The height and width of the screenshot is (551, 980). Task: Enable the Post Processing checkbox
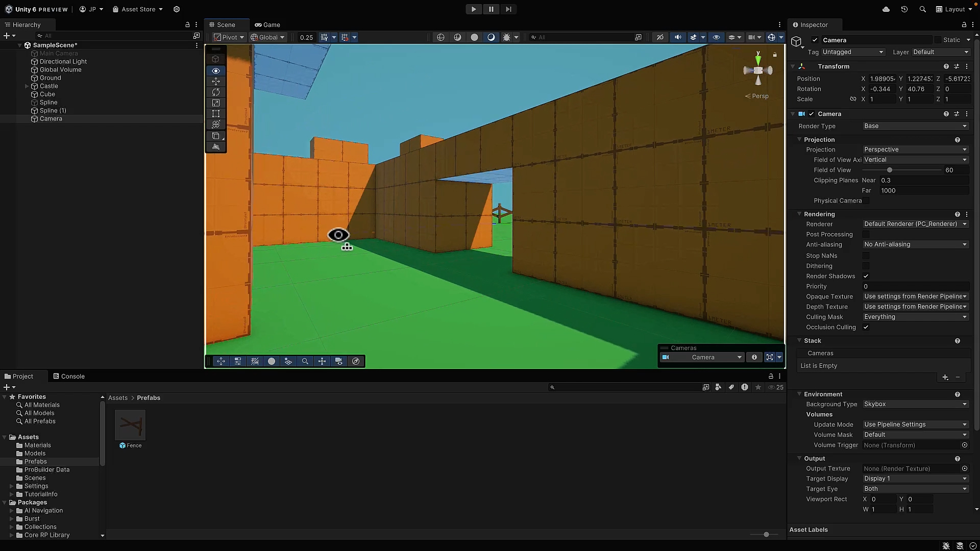[x=866, y=234]
